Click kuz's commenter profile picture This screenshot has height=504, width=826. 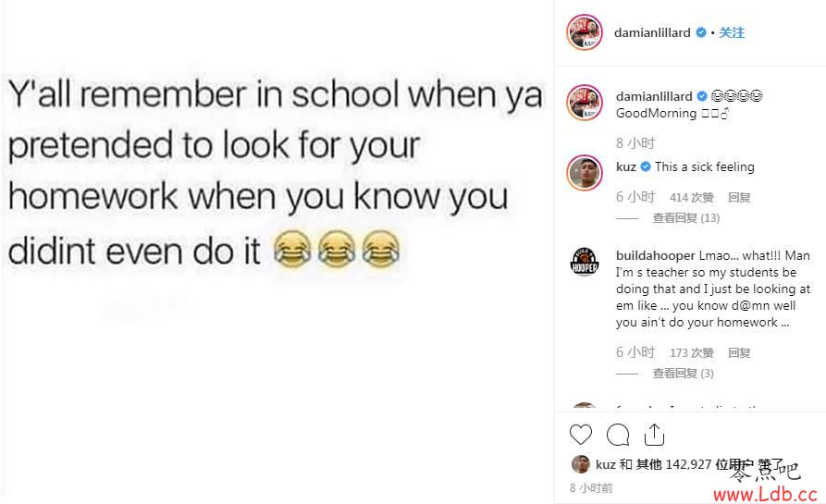585,173
